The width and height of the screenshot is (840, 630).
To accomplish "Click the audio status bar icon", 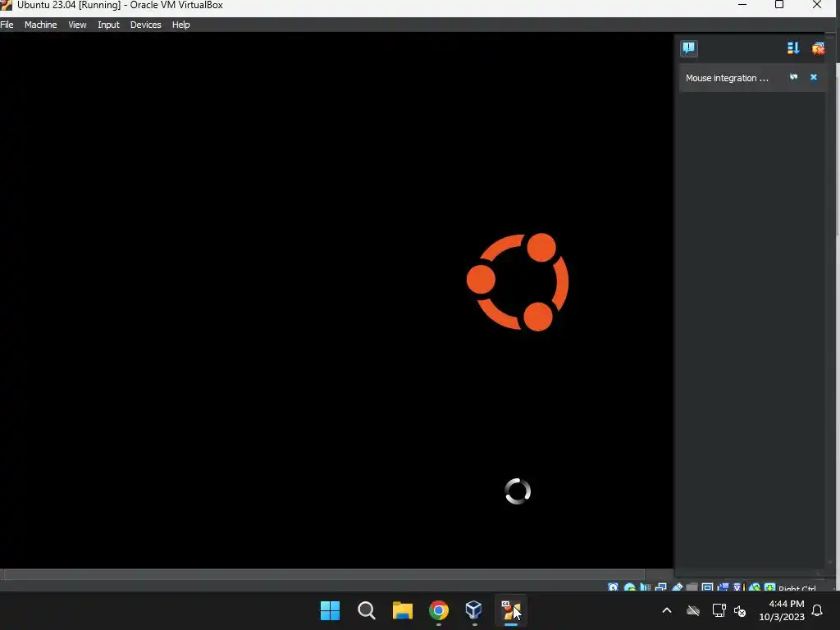I will 645,587.
